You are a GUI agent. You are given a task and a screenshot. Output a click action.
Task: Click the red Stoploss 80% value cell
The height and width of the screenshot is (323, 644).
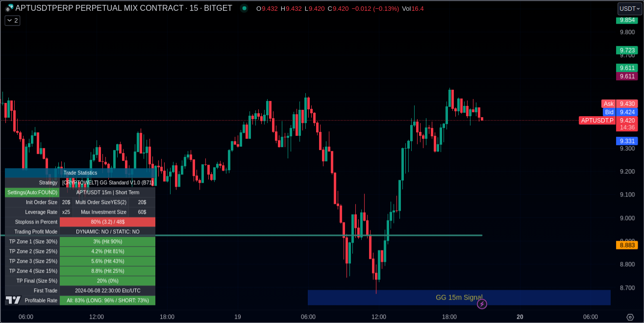pyautogui.click(x=107, y=222)
